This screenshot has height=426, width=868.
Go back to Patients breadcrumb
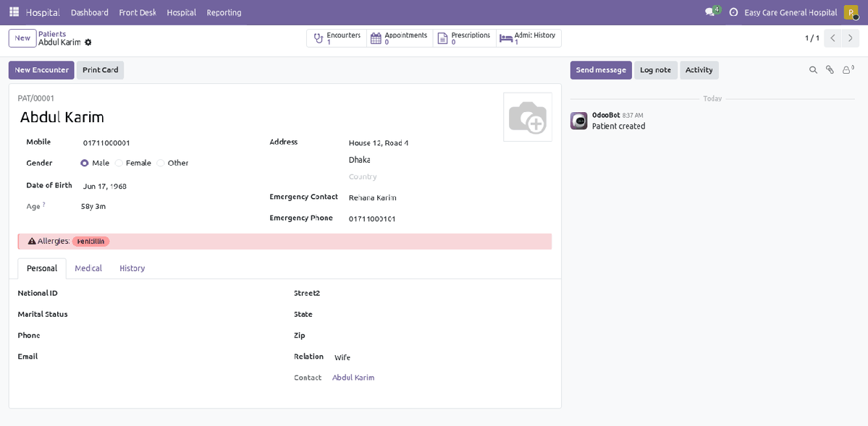click(x=52, y=34)
